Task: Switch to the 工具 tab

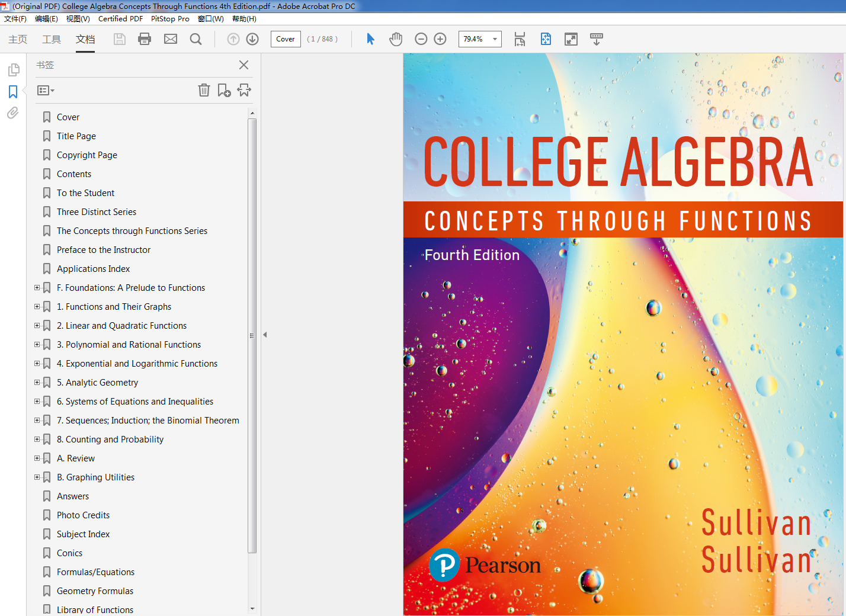Action: click(x=52, y=39)
